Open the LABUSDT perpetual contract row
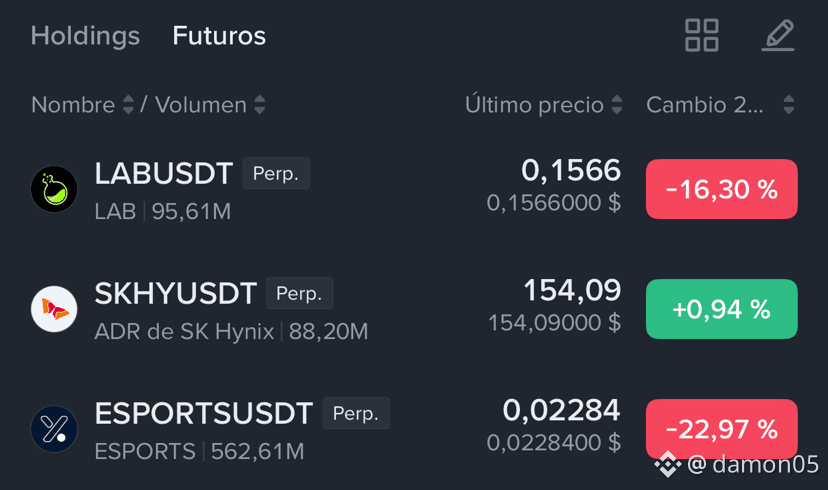Viewport: 828px width, 490px height. [x=414, y=189]
